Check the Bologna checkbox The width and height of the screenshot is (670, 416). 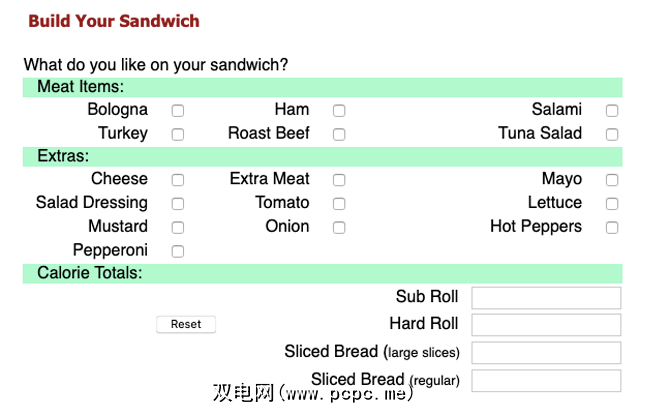pyautogui.click(x=178, y=111)
